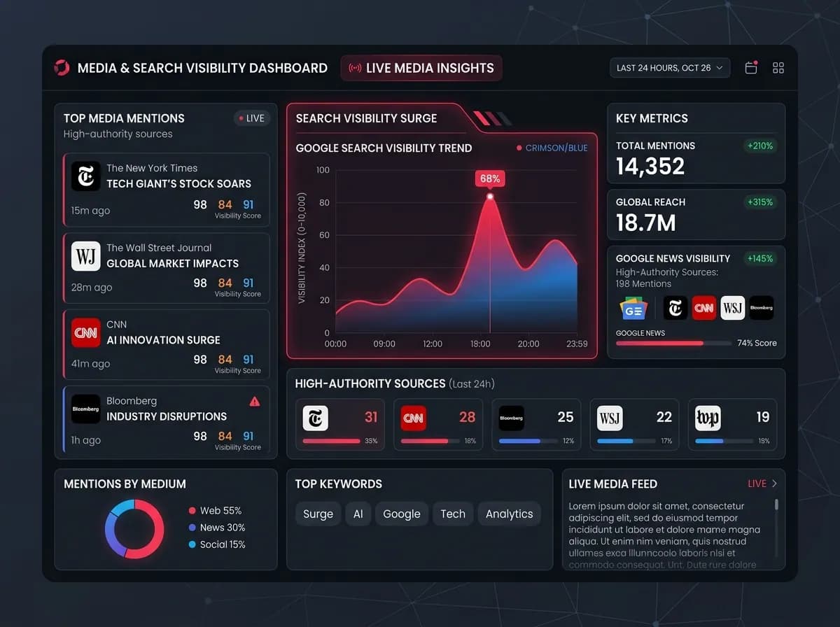Click the Mentions by Medium donut chart
840x627 pixels.
[134, 529]
